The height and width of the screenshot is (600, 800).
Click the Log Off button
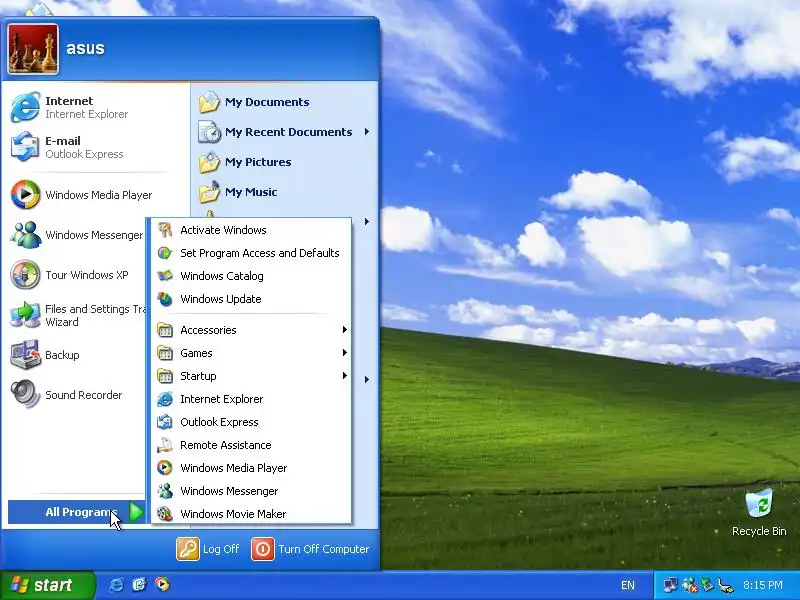(208, 549)
